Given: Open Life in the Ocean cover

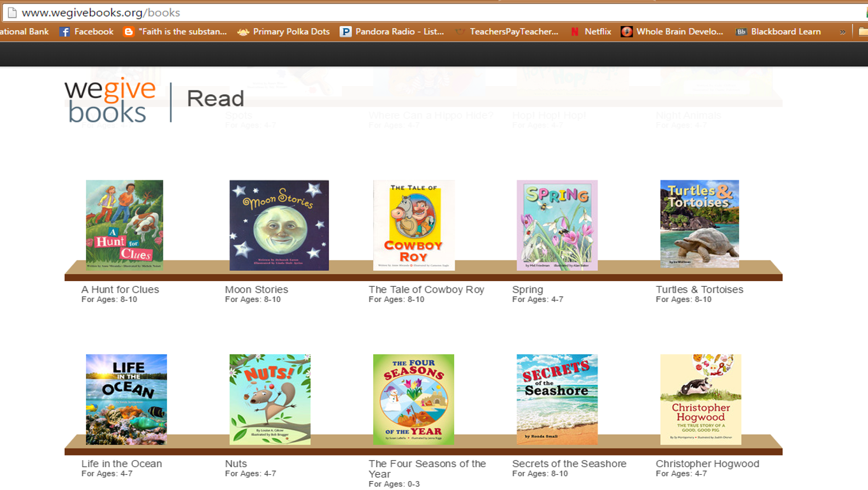Looking at the screenshot, I should (x=126, y=400).
